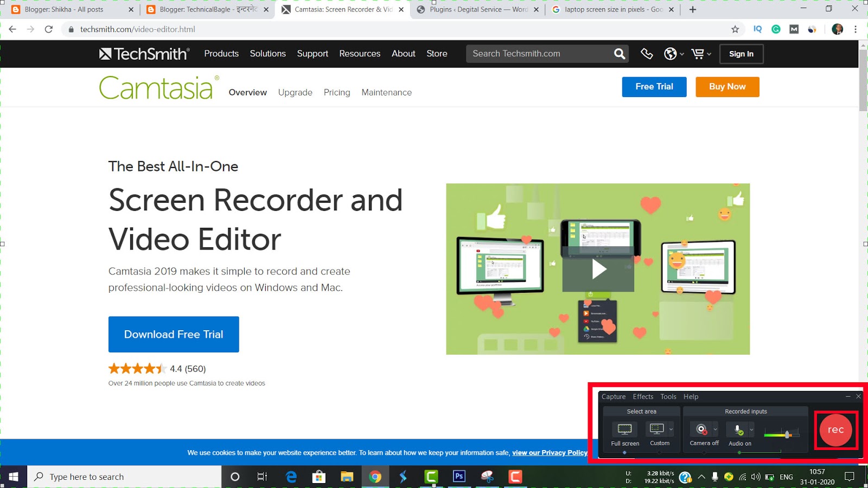
Task: Open the camera input dropdown
Action: point(715,429)
